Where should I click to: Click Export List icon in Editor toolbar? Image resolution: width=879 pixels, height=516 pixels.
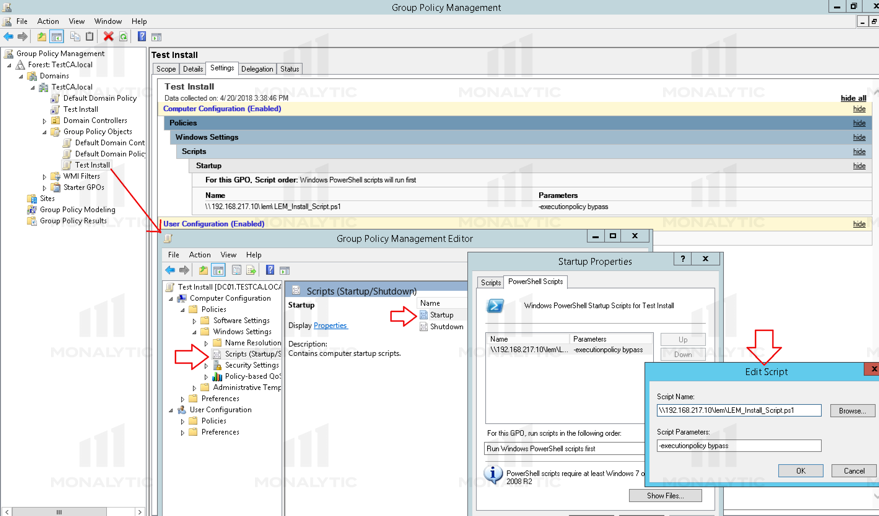click(251, 270)
